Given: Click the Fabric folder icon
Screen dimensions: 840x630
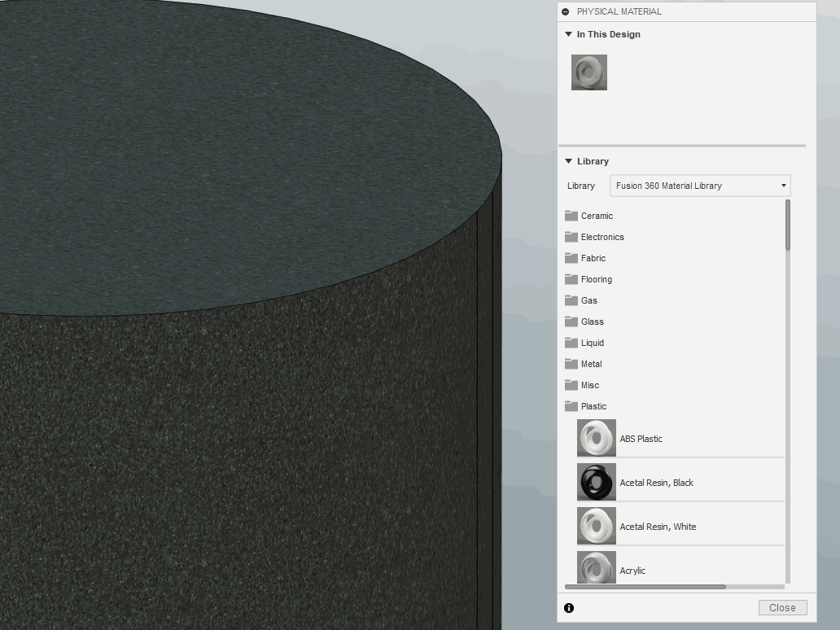Looking at the screenshot, I should tap(571, 258).
